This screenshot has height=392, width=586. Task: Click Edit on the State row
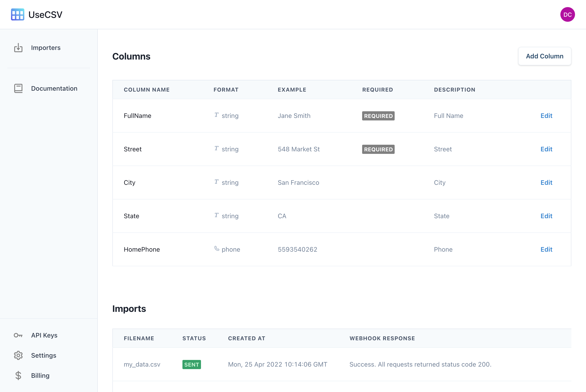[x=546, y=216]
